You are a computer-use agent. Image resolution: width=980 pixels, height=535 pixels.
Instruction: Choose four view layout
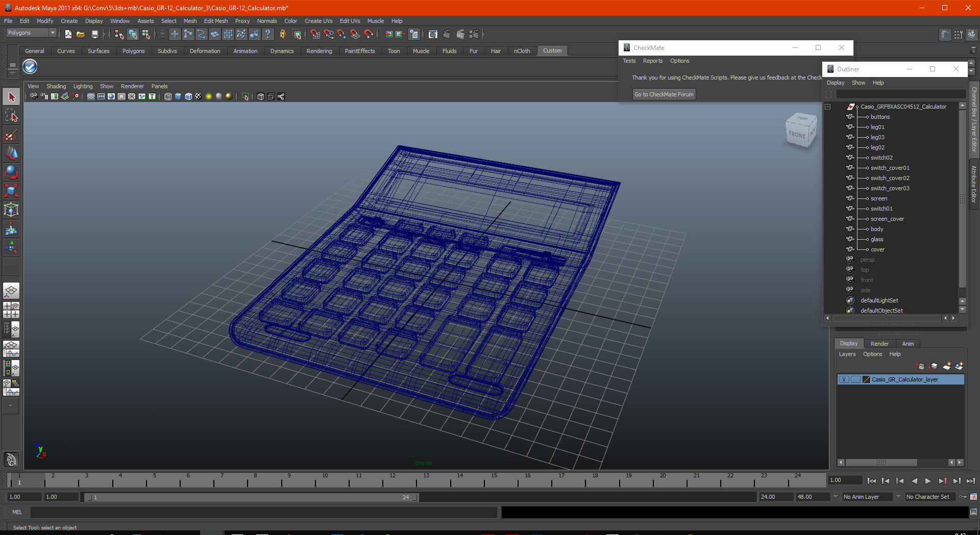(11, 310)
